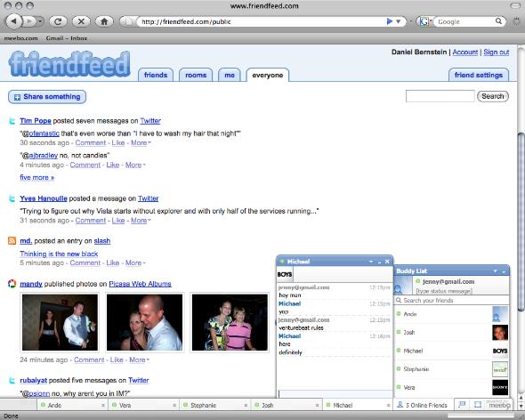
Task: Click Twitter icon beside Tim Pope post
Action: tap(12, 121)
